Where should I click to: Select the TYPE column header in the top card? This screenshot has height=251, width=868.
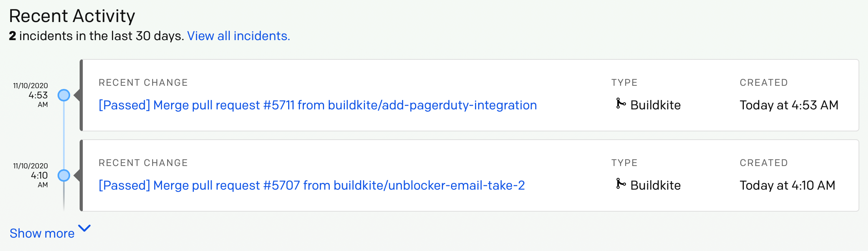[624, 82]
